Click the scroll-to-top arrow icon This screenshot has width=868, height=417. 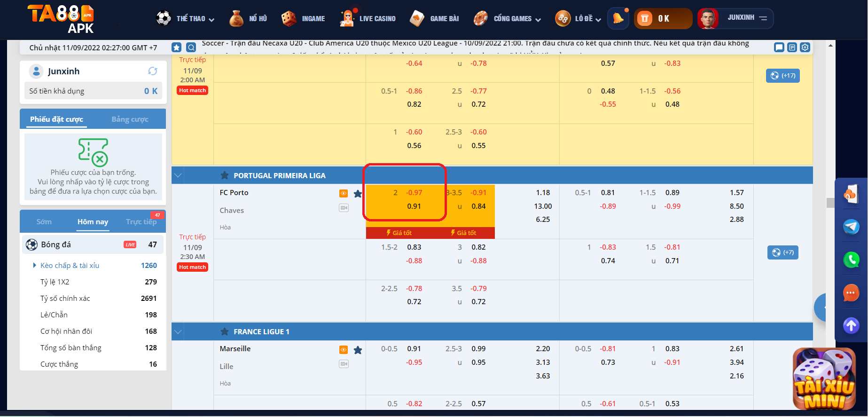coord(851,325)
